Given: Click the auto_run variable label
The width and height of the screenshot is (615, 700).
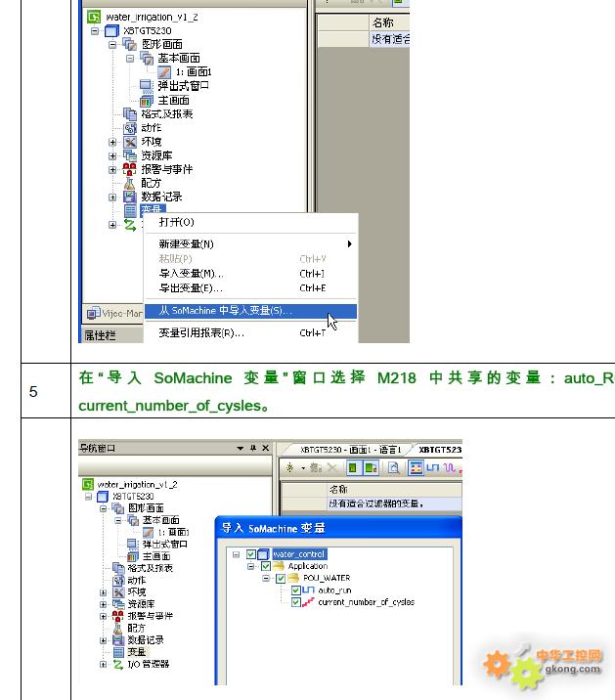Looking at the screenshot, I should [x=334, y=591].
